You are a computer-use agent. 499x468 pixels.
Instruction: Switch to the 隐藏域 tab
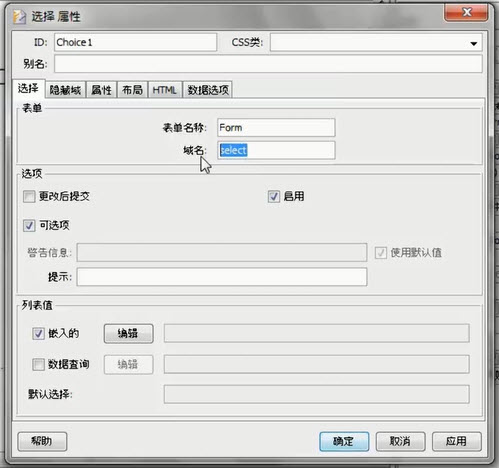[x=65, y=90]
